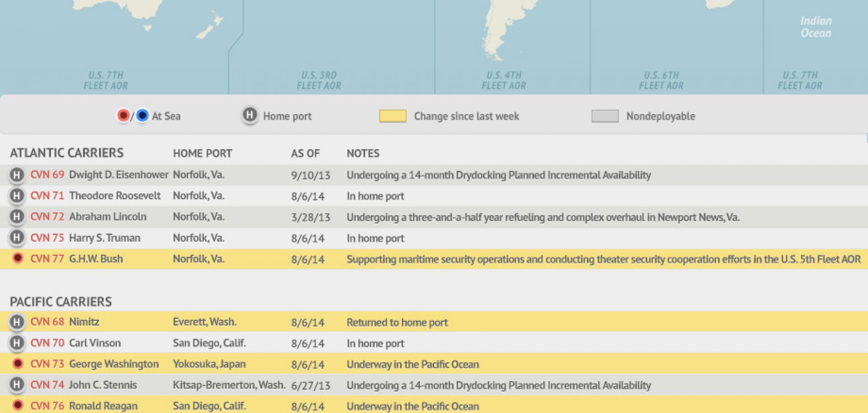This screenshot has width=868, height=413.
Task: Click the H icon beside Carl Vinson
Action: point(17,343)
